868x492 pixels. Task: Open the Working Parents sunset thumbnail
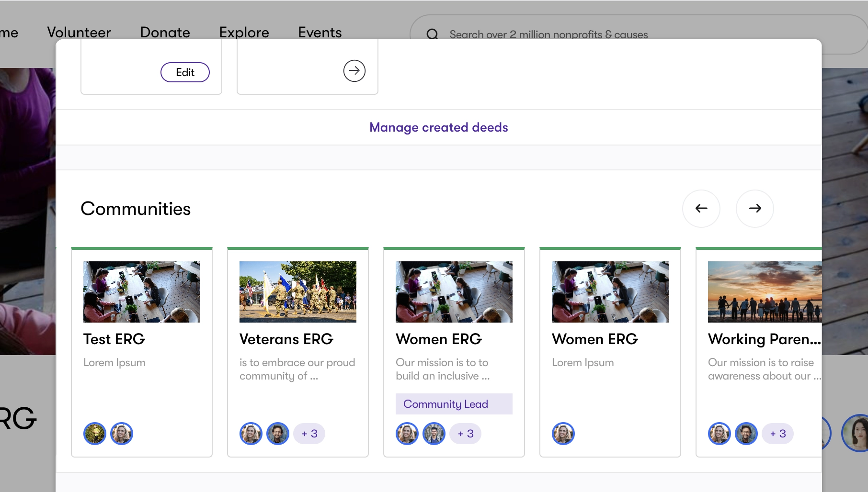tap(765, 292)
